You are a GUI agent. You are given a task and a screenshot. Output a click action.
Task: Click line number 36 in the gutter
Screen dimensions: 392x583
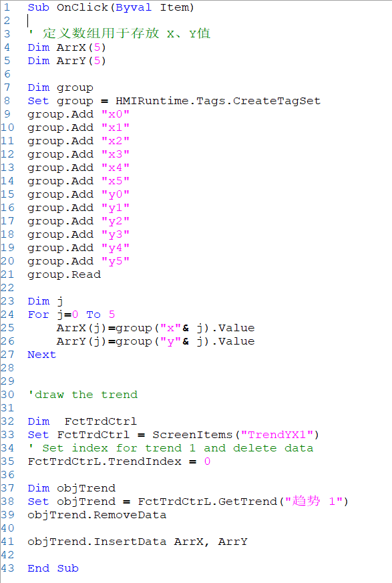pyautogui.click(x=7, y=475)
